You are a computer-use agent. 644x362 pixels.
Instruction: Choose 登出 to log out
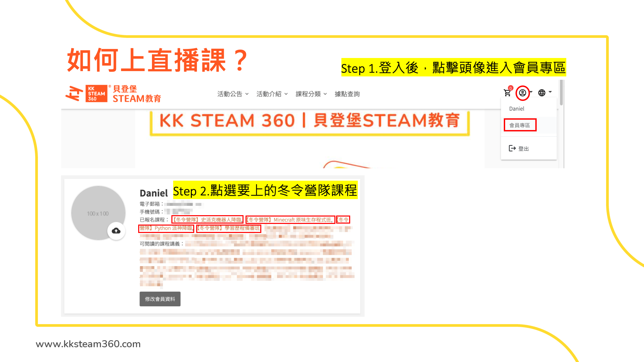tap(523, 148)
